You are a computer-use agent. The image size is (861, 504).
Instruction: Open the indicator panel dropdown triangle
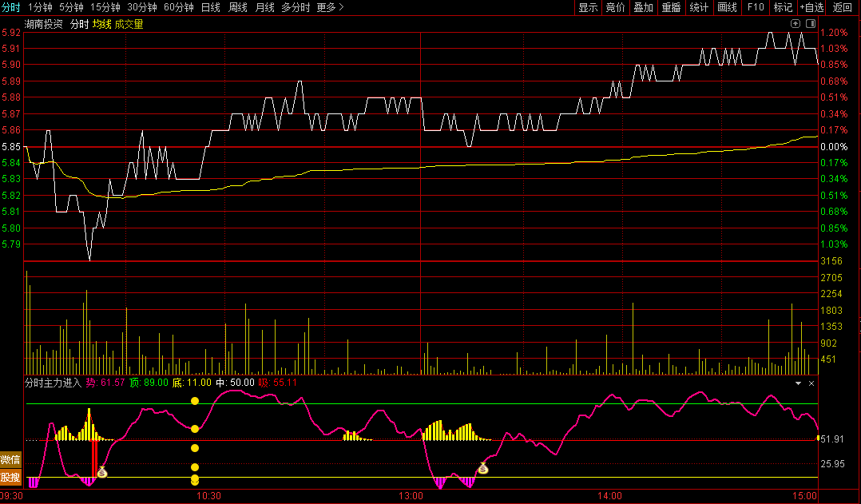799,383
